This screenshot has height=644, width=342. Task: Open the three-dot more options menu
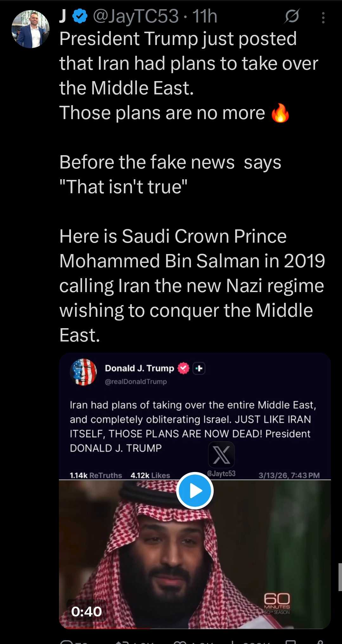tap(323, 18)
